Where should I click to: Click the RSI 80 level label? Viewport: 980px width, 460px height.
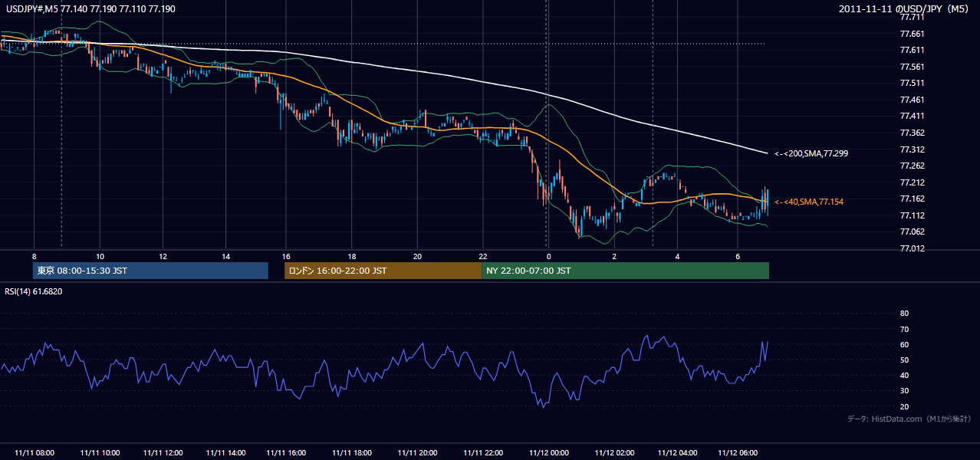pos(904,314)
